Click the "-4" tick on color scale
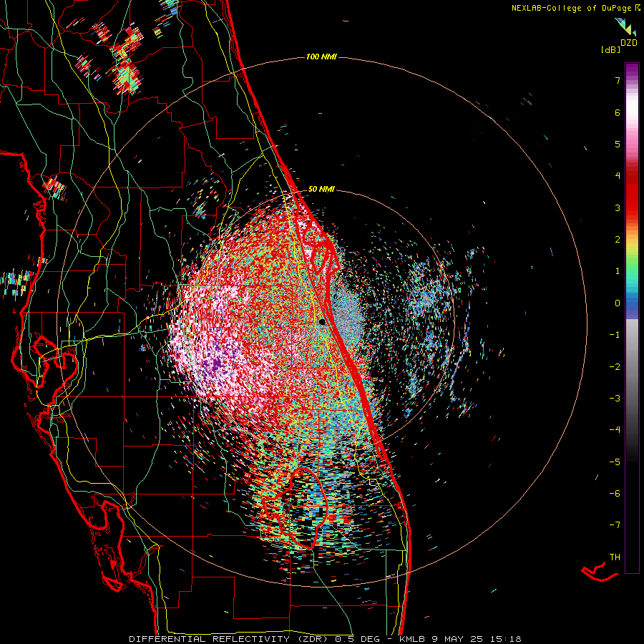 (615, 429)
